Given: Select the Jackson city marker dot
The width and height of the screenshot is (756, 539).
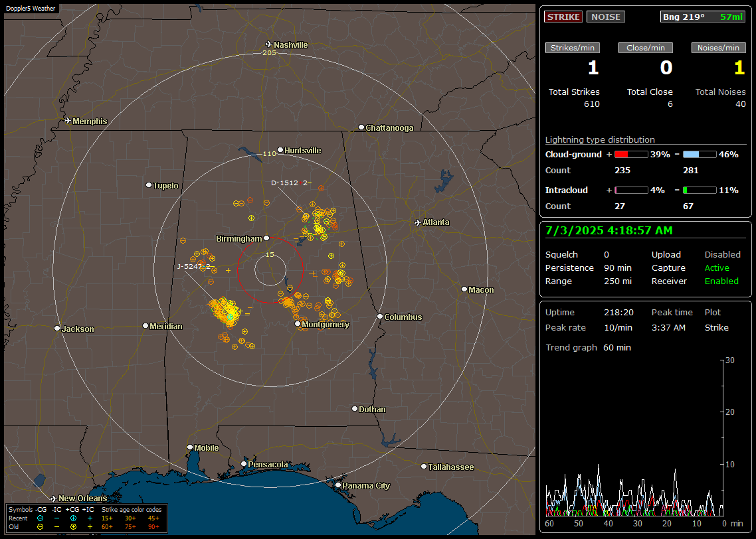Looking at the screenshot, I should pyautogui.click(x=57, y=329).
